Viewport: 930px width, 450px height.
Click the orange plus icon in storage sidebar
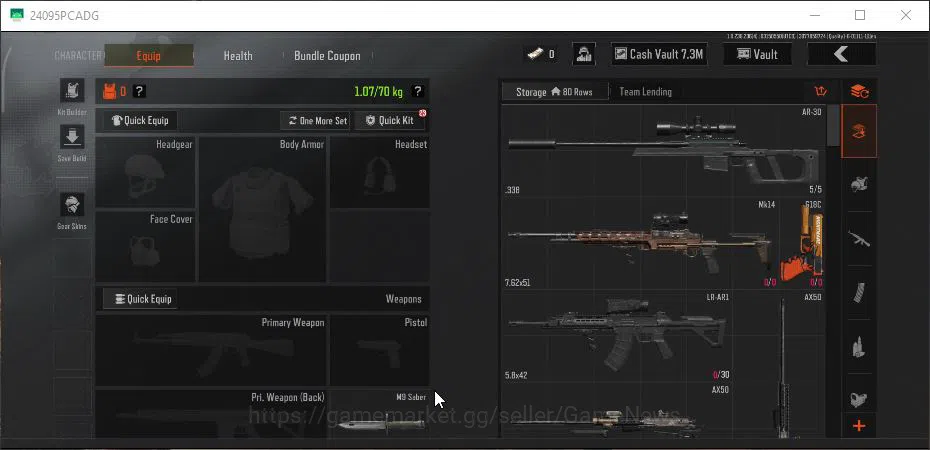[x=859, y=426]
